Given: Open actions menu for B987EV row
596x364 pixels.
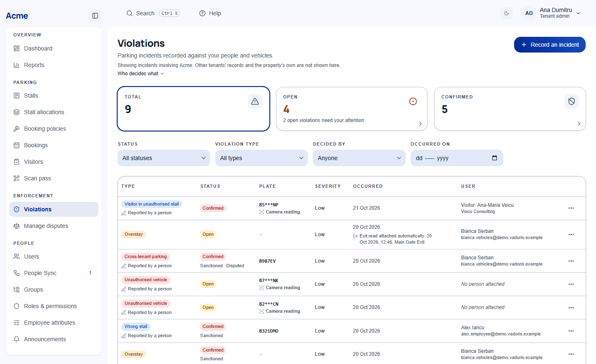Looking at the screenshot, I should [x=571, y=261].
